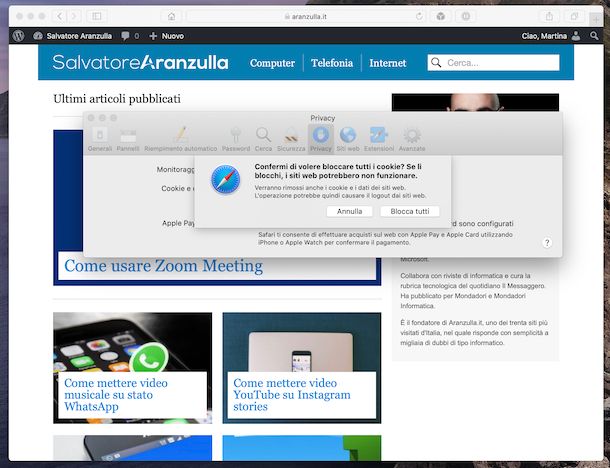The width and height of the screenshot is (610, 468).
Task: Open Siti web preferences tab
Action: click(x=348, y=139)
